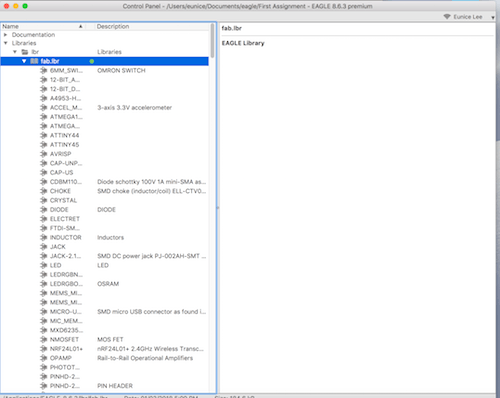
Task: Select the ATMEGA1... device
Action: click(x=66, y=117)
